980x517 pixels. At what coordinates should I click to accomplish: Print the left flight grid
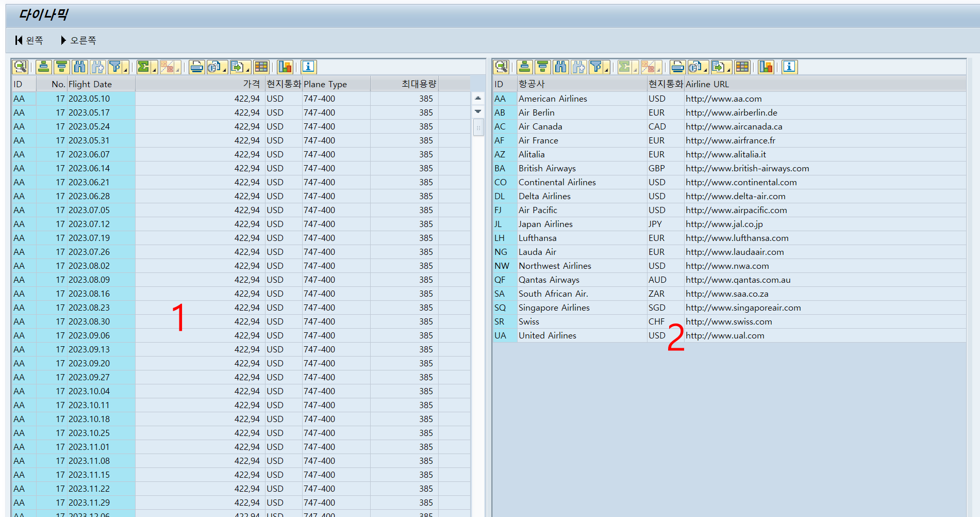197,67
